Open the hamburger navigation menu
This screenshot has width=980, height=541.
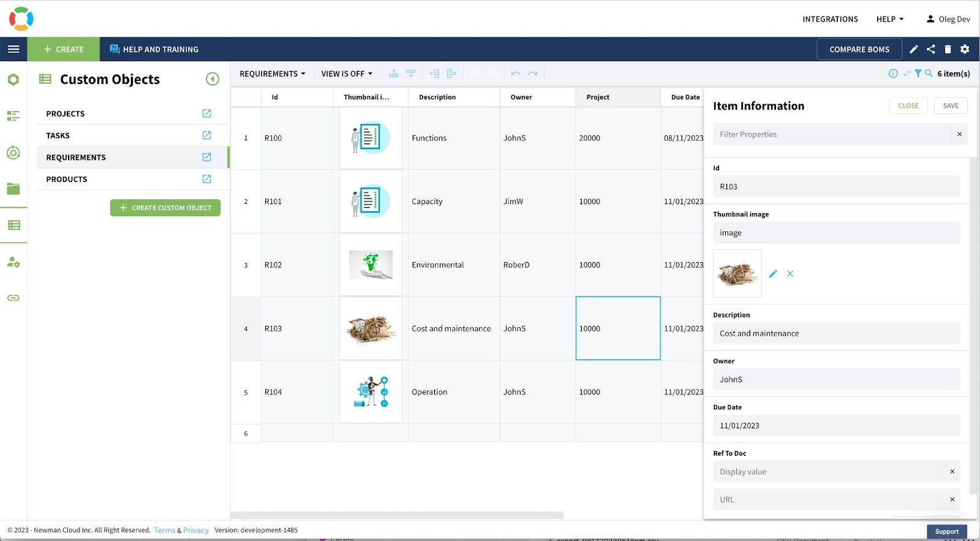point(13,49)
